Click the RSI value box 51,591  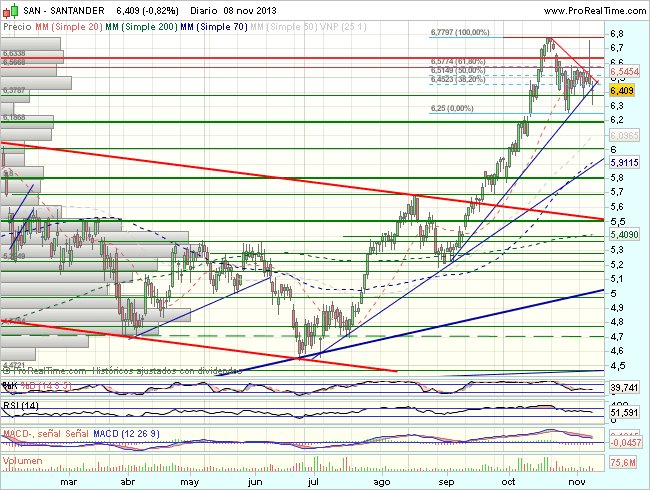click(624, 412)
